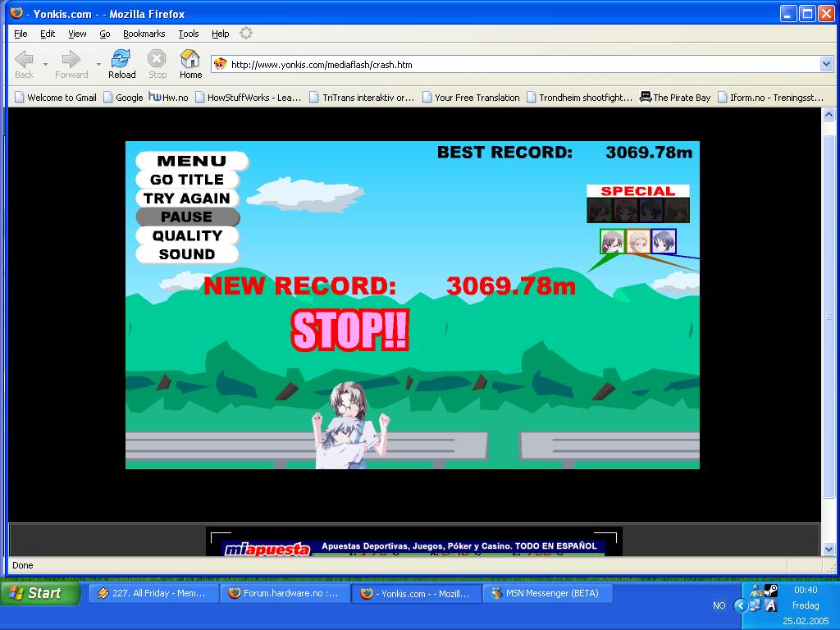The width and height of the screenshot is (840, 630).
Task: Expand the address bar URL dropdown
Action: [826, 64]
